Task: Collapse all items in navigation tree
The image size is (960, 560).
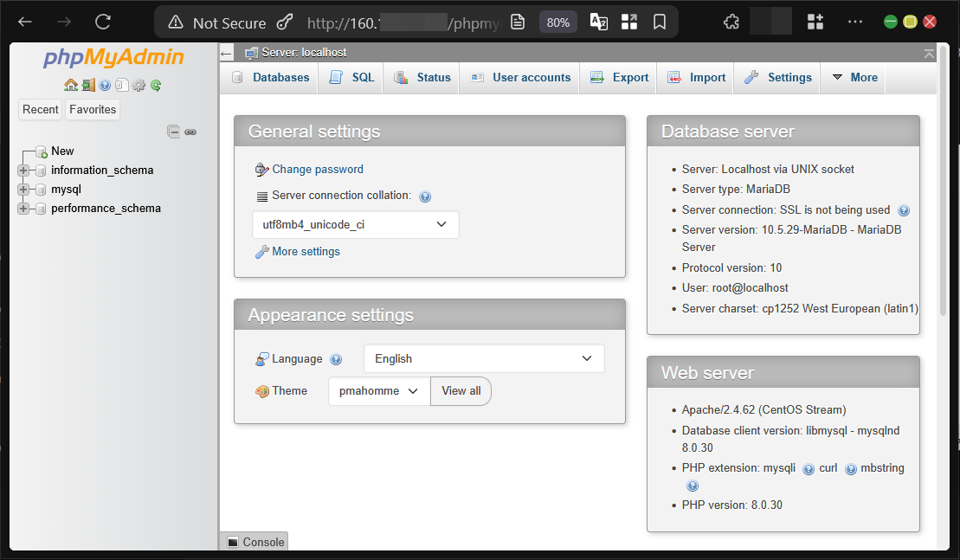Action: (173, 131)
